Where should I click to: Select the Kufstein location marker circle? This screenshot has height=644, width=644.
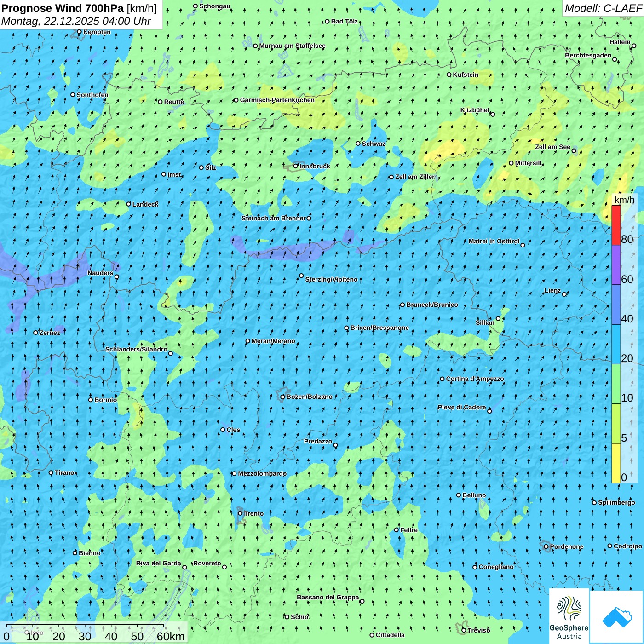(x=449, y=75)
